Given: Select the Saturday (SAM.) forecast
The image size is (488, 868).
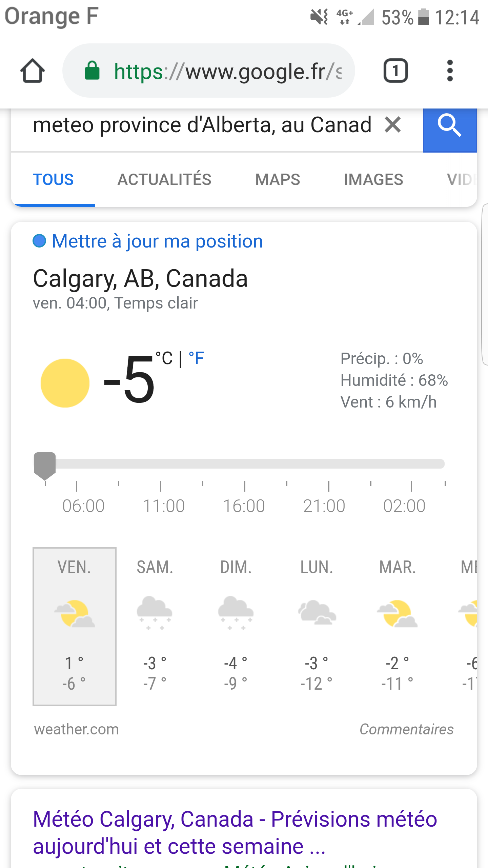Looking at the screenshot, I should 155,626.
